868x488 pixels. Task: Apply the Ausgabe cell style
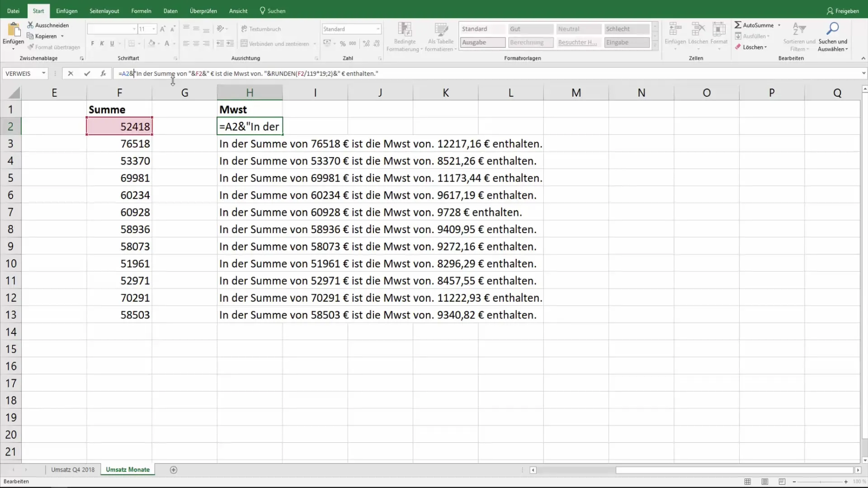[483, 42]
